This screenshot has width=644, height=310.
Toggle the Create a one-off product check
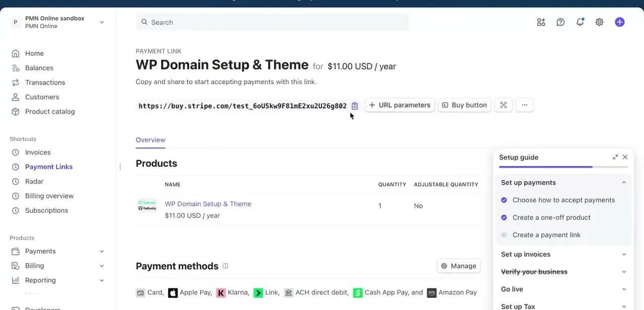(504, 217)
